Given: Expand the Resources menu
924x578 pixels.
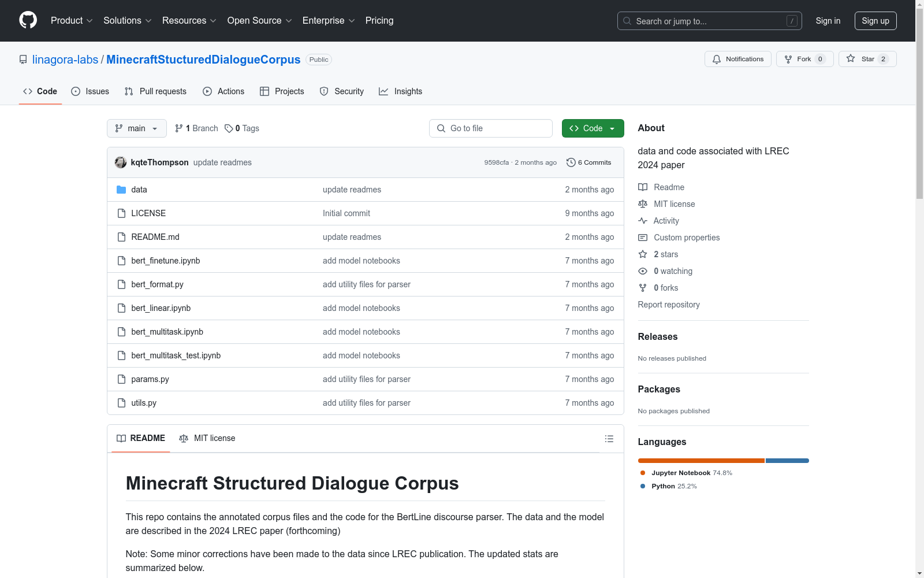Looking at the screenshot, I should [189, 21].
